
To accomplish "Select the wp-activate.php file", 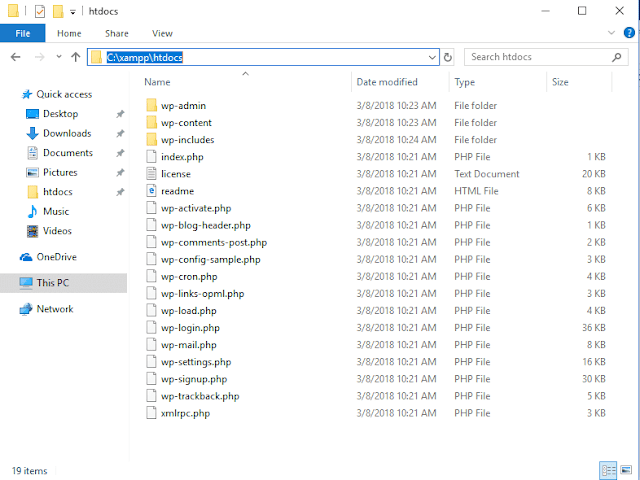I will pos(196,209).
